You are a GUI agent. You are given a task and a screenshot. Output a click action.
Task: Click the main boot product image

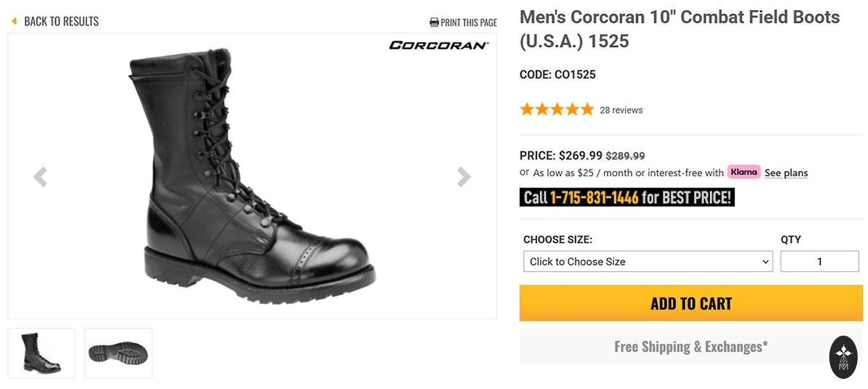coord(254,178)
